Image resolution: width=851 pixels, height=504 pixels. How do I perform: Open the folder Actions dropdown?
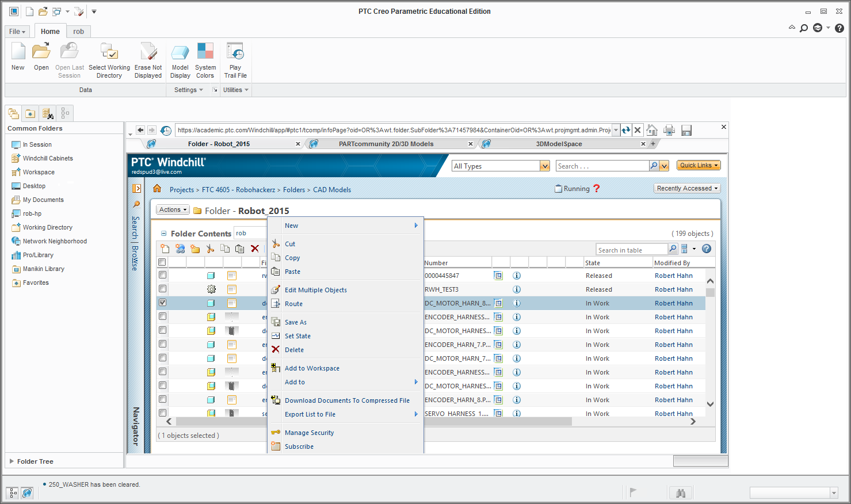pos(173,209)
